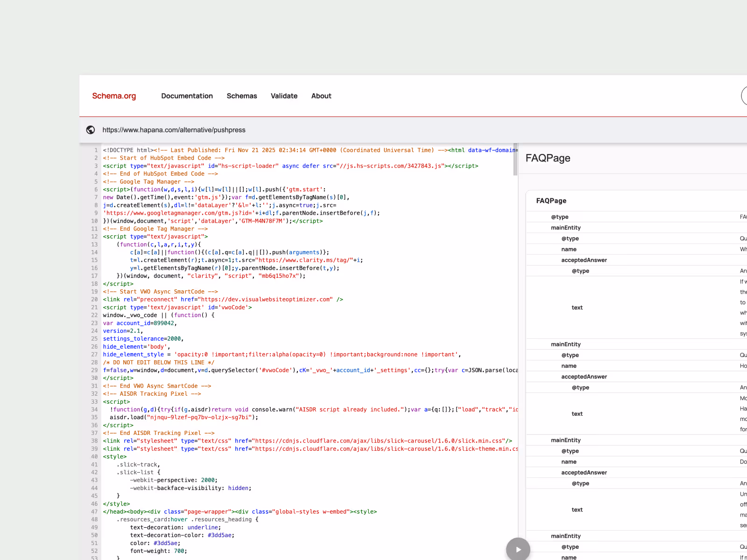The height and width of the screenshot is (560, 747).
Task: Click the preconnect visualwebsiteoptimizer link line
Action: (223, 300)
